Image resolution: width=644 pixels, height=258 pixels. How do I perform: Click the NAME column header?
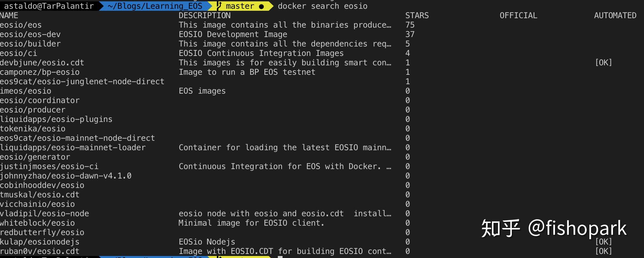point(9,15)
